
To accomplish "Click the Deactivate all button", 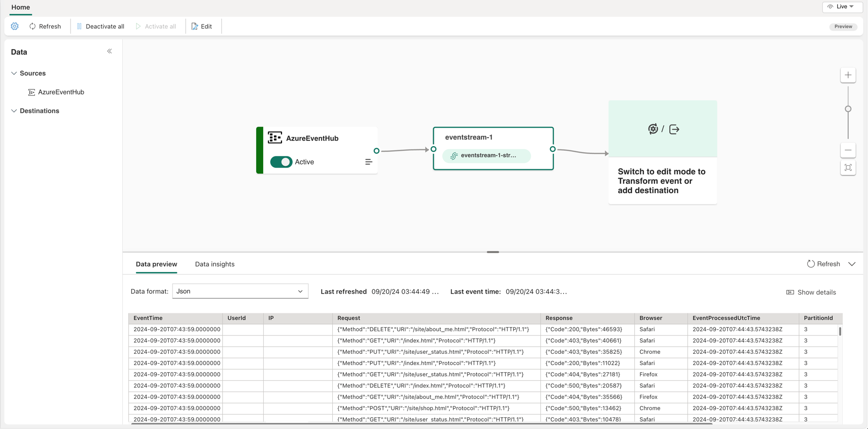I will pos(100,26).
